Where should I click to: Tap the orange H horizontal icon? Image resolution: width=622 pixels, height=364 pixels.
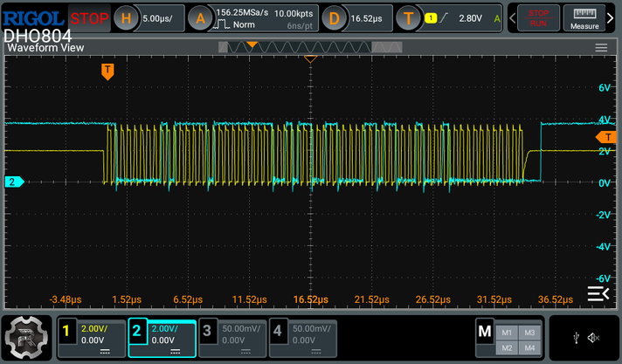pos(126,18)
